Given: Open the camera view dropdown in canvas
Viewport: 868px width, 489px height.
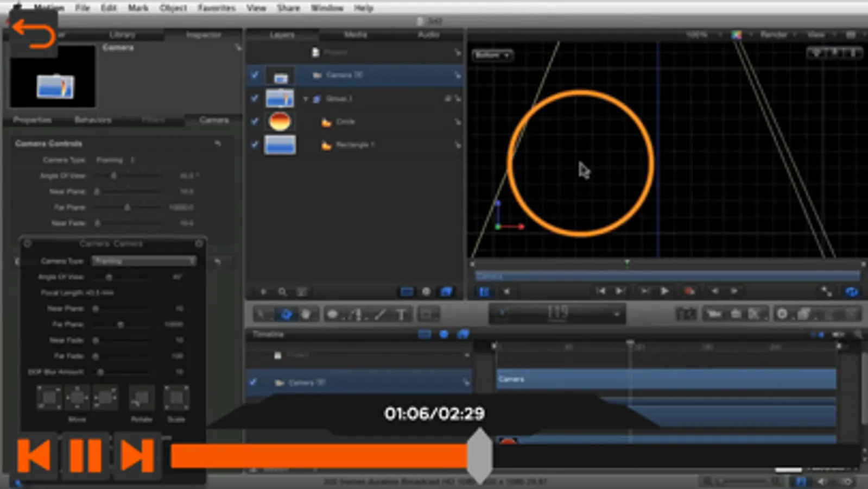Looking at the screenshot, I should pyautogui.click(x=492, y=55).
